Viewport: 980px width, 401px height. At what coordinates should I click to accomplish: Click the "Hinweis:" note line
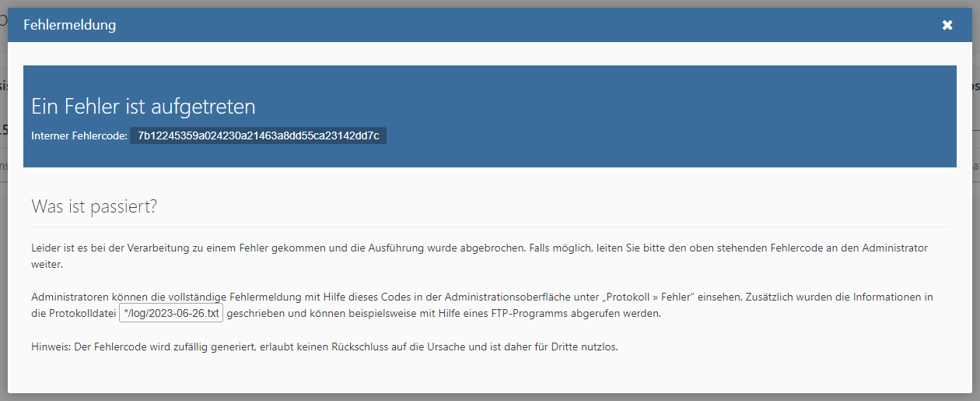[324, 346]
